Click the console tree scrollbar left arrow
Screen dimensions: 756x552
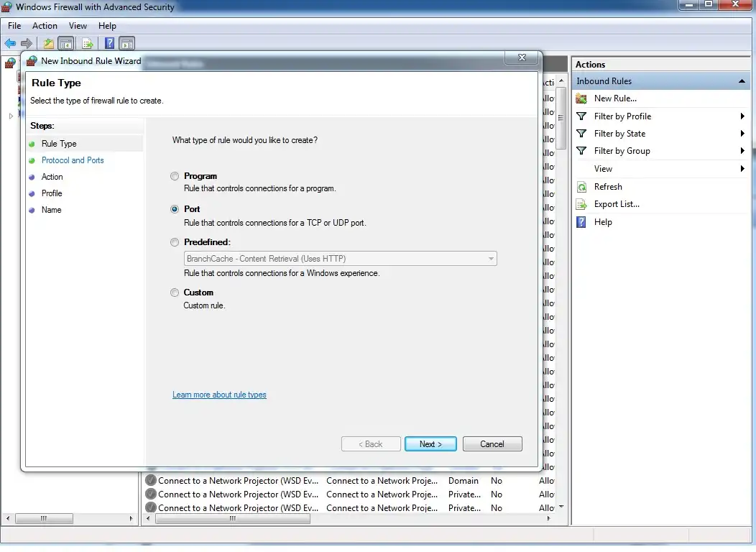coord(7,519)
